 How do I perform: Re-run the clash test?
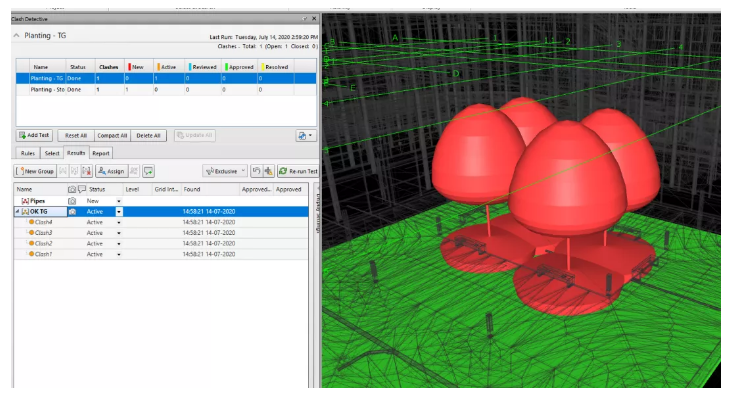pyautogui.click(x=298, y=171)
